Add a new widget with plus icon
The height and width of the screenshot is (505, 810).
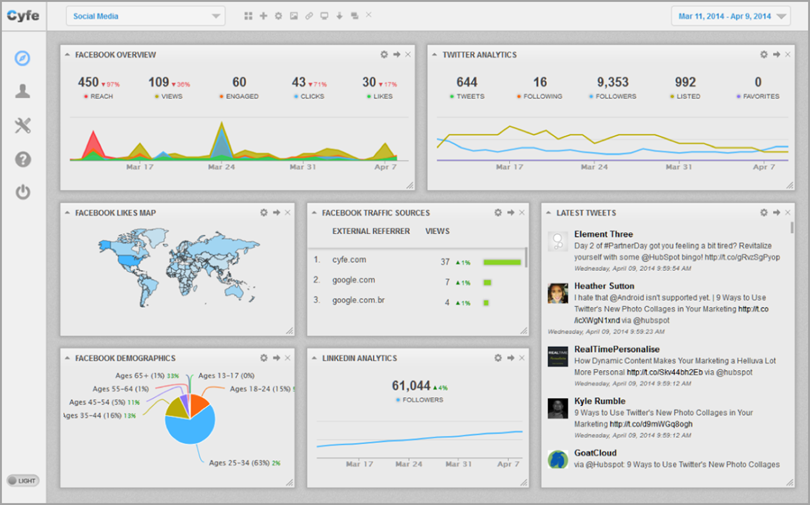pos(263,16)
